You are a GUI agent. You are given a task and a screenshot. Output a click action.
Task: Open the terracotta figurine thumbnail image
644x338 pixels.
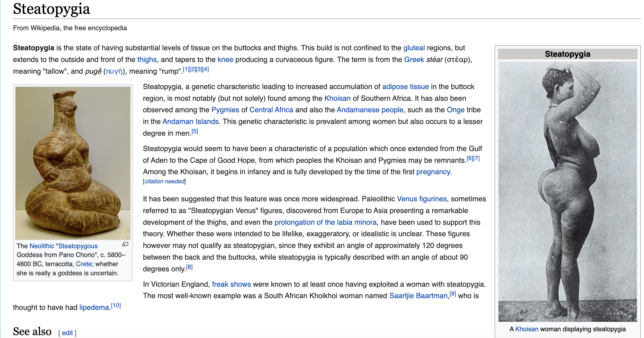pos(73,163)
